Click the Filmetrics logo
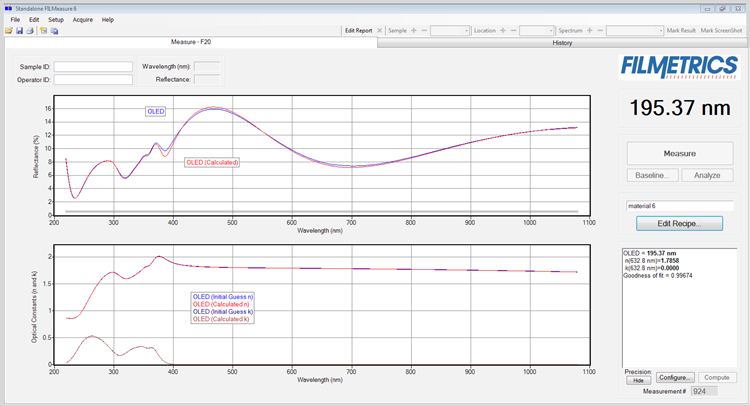Screen dimensions: 750x406 pyautogui.click(x=679, y=67)
